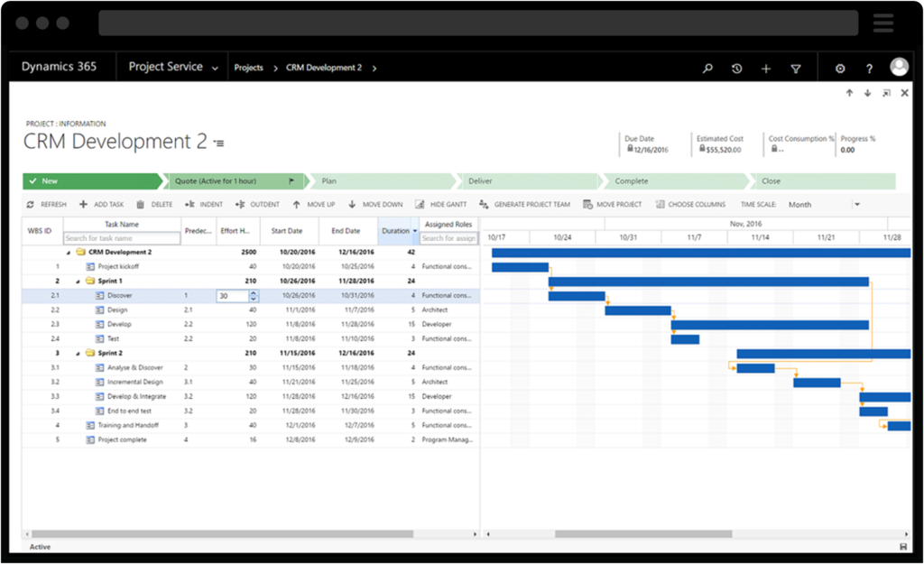Viewport: 924px width, 564px height.
Task: Go to next record with down arrow
Action: click(867, 93)
